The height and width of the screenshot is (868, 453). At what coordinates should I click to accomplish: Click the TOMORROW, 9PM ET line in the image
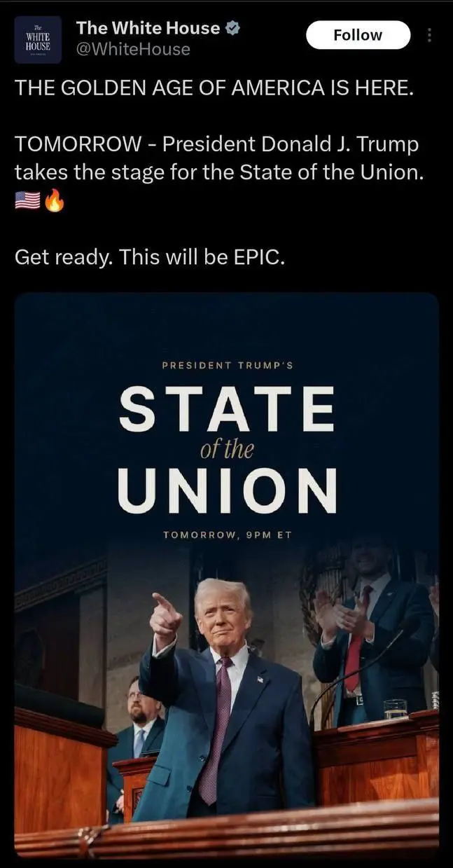tap(227, 535)
